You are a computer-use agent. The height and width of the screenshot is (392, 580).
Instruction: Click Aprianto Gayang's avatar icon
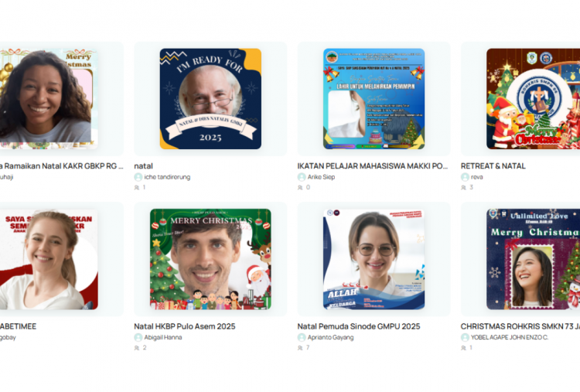coord(302,337)
